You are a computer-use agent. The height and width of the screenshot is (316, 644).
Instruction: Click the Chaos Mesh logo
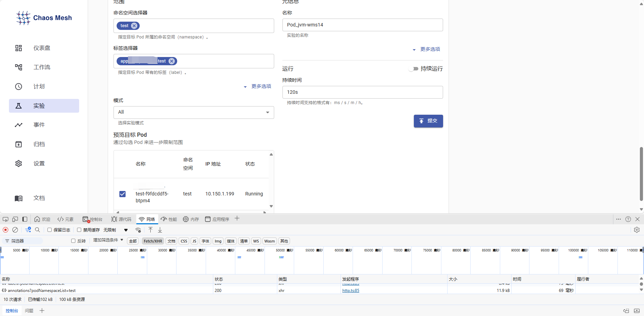(x=44, y=18)
